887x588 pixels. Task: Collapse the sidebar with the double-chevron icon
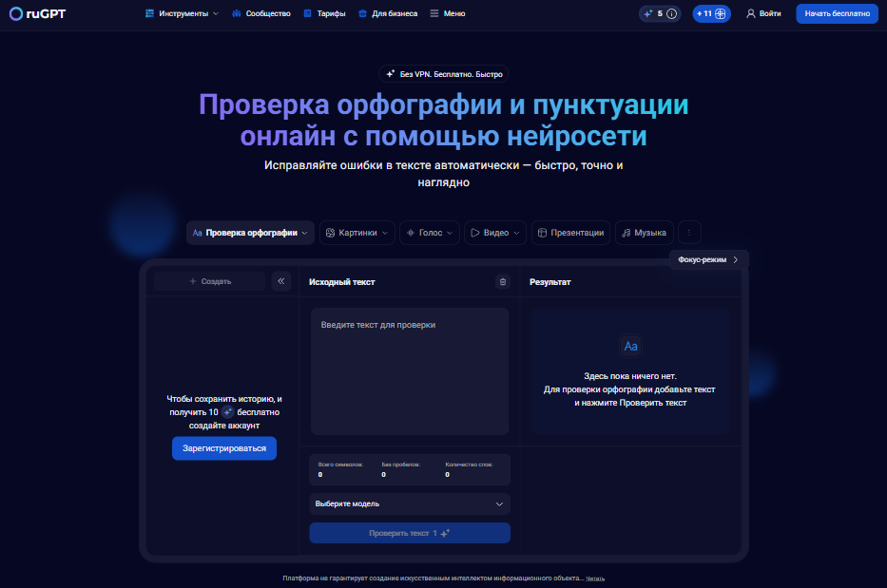280,281
